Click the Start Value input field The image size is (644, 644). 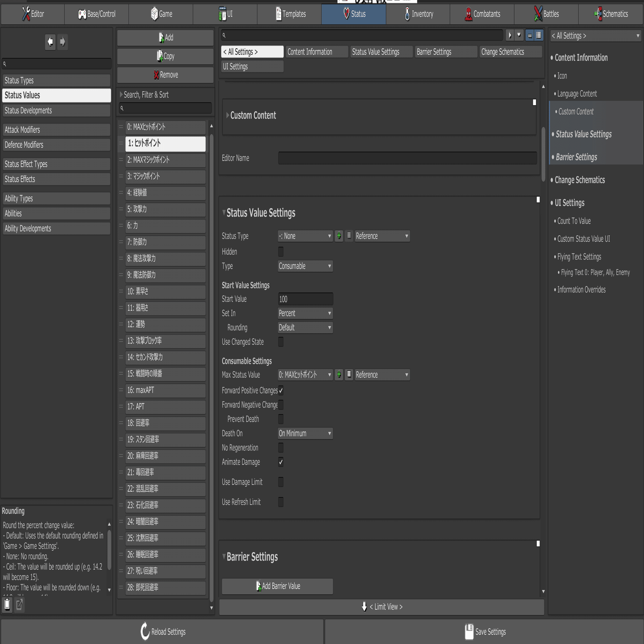[305, 299]
